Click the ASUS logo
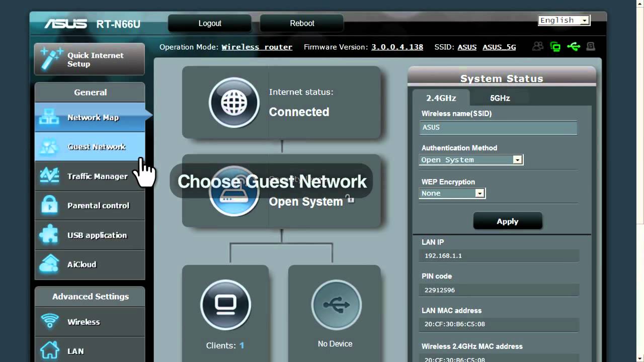 pyautogui.click(x=65, y=24)
